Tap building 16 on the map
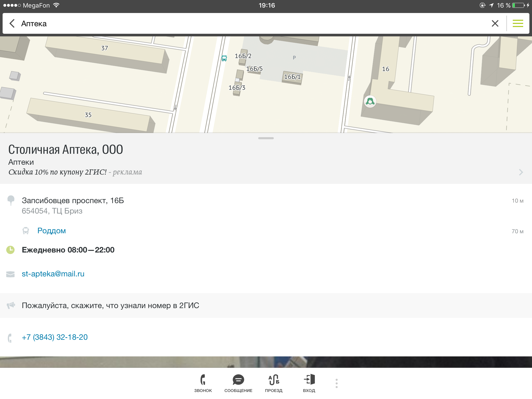 click(385, 69)
